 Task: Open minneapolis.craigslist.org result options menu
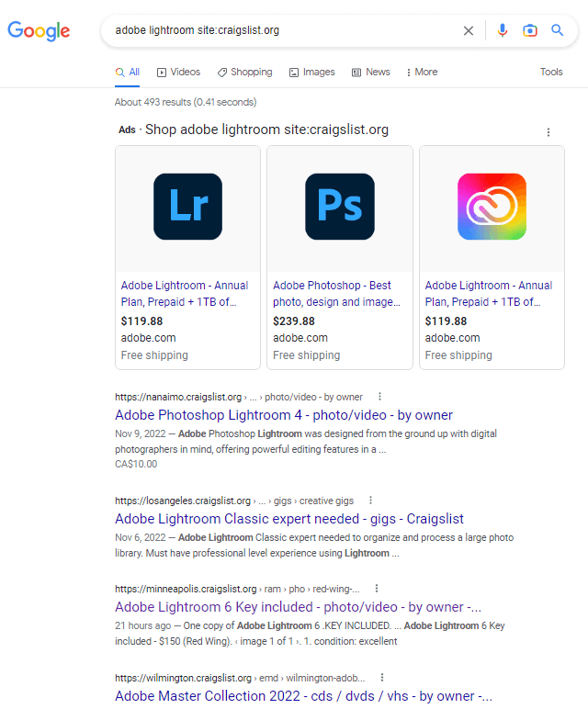pyautogui.click(x=377, y=589)
